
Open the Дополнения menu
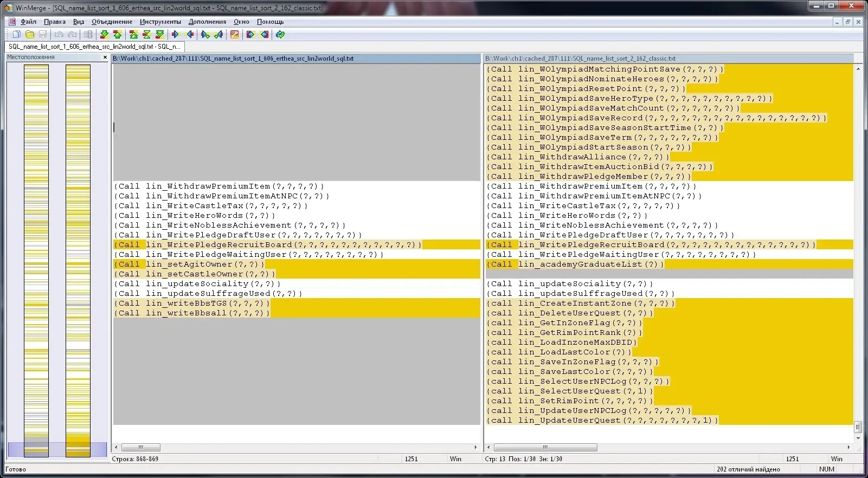point(207,22)
